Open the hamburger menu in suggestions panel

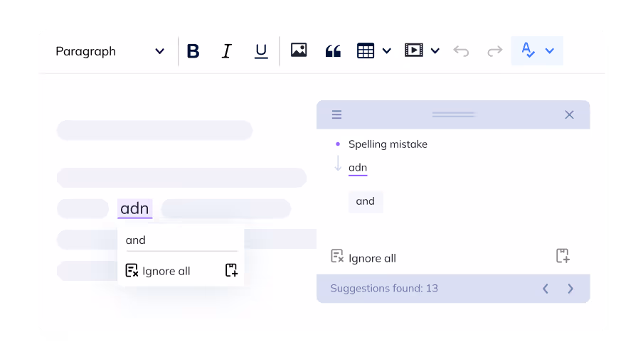pos(337,114)
